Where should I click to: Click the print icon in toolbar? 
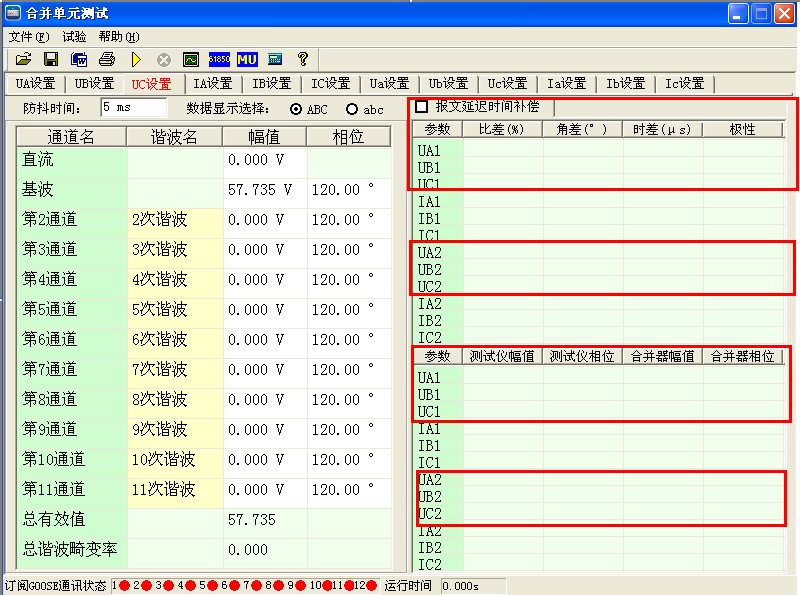pyautogui.click(x=106, y=60)
